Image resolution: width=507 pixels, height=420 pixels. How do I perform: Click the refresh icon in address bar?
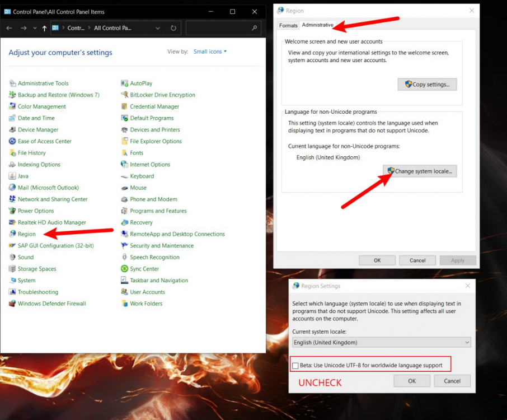(173, 28)
